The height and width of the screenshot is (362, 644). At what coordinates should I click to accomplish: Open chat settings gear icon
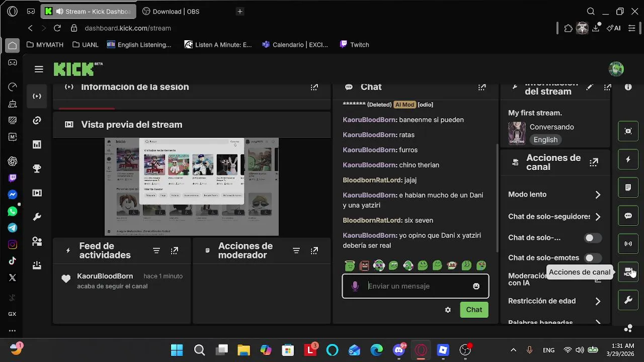tap(448, 310)
